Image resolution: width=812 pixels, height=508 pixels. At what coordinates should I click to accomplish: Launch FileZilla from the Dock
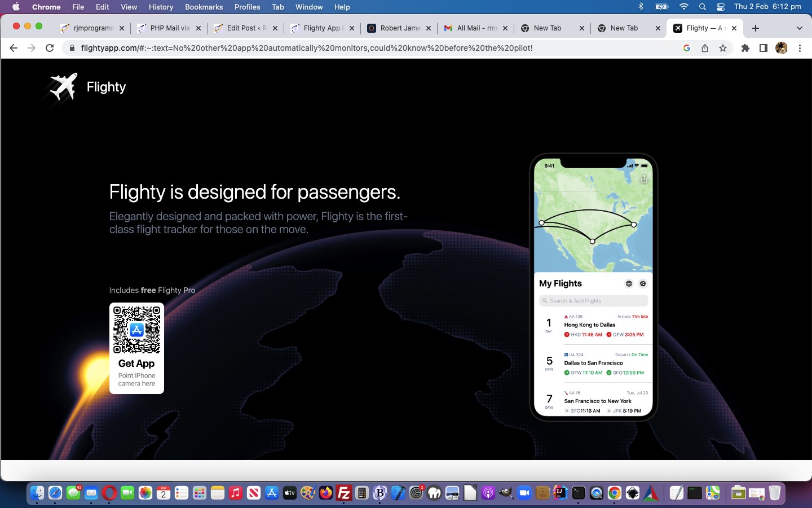[x=344, y=493]
